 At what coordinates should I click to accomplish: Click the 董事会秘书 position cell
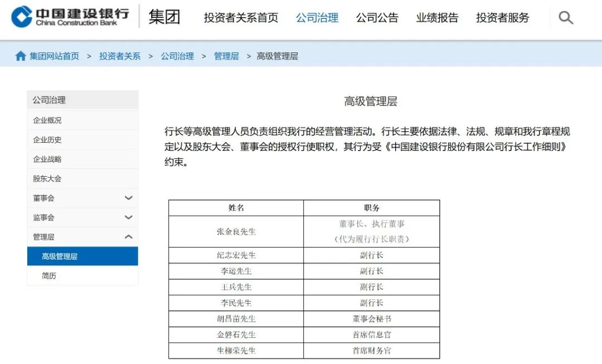pyautogui.click(x=372, y=319)
